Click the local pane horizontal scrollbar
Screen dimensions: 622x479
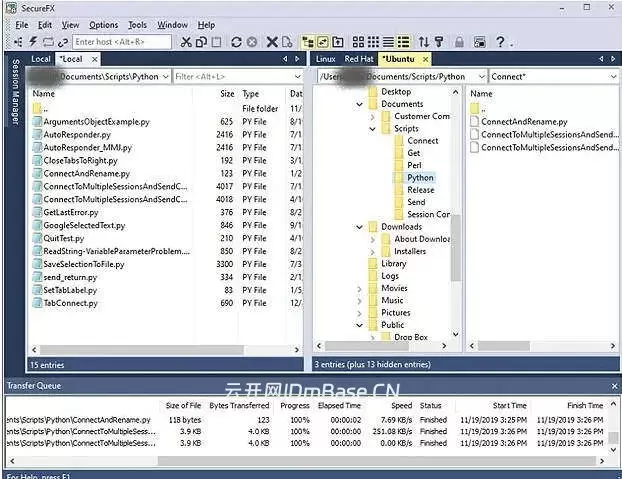[x=142, y=350]
